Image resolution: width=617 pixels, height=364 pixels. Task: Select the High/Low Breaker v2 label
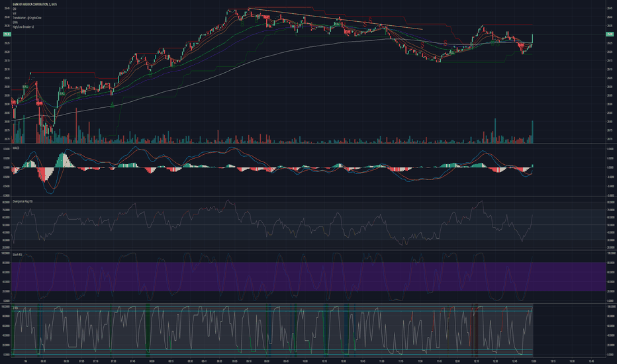click(23, 27)
